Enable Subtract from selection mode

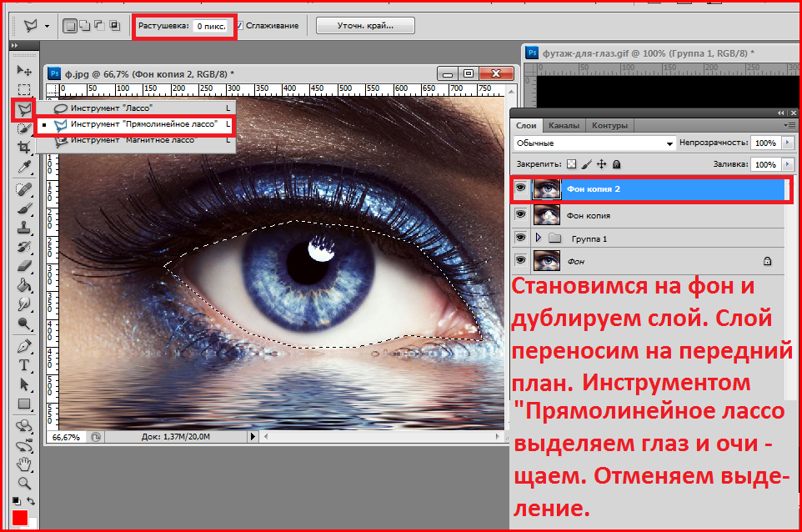(100, 26)
